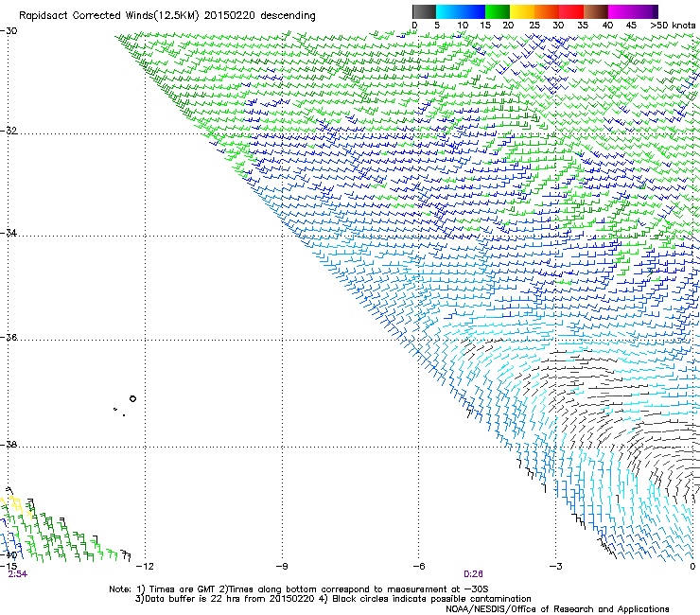
Task: Click the -9 longitude axis label
Action: click(x=282, y=566)
